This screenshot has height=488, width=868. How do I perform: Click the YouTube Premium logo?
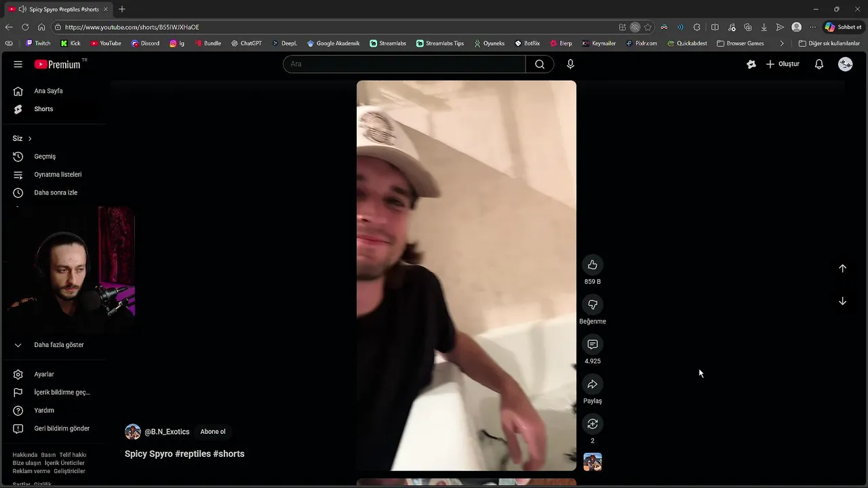[58, 64]
